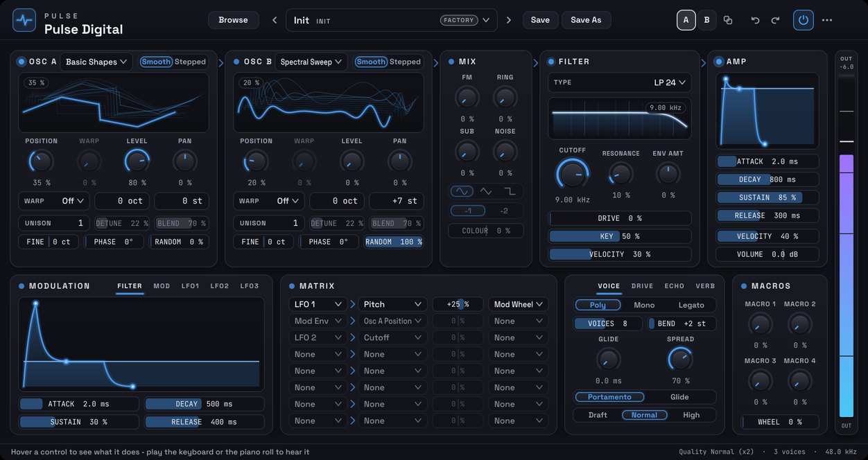Select the triangle sub waveform icon
The height and width of the screenshot is (460, 868).
point(486,191)
